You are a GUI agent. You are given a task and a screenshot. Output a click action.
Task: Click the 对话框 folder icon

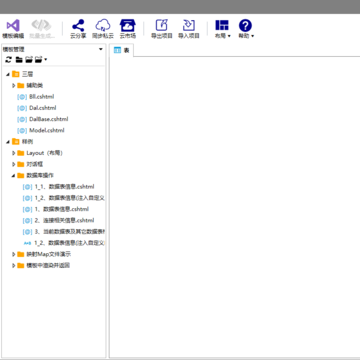pyautogui.click(x=21, y=164)
